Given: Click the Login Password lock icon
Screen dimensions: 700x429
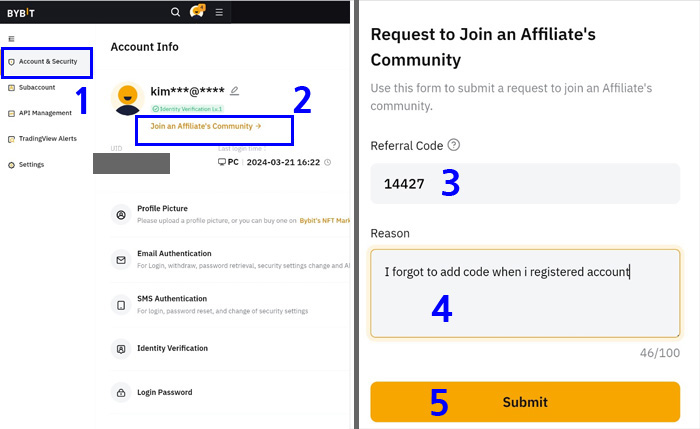Looking at the screenshot, I should point(121,393).
